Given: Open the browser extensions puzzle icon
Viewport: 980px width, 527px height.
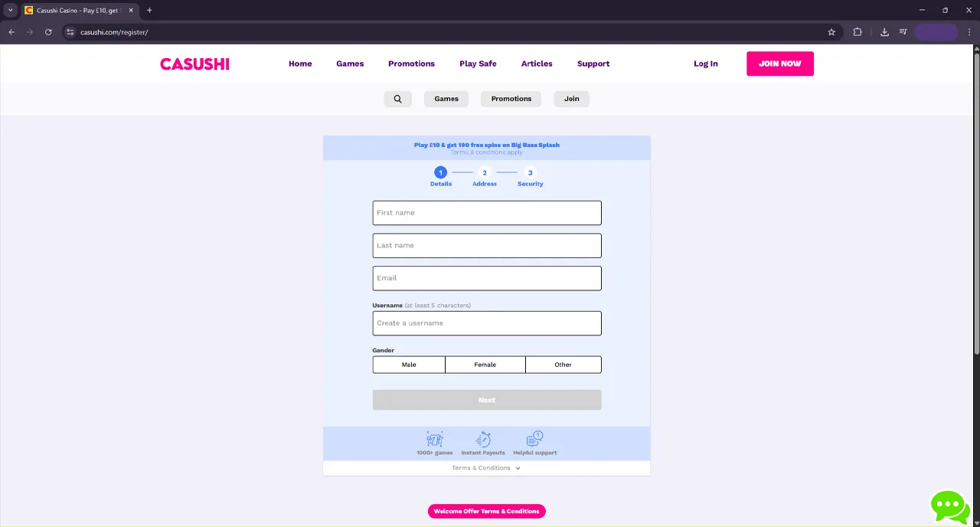Looking at the screenshot, I should pyautogui.click(x=857, y=32).
